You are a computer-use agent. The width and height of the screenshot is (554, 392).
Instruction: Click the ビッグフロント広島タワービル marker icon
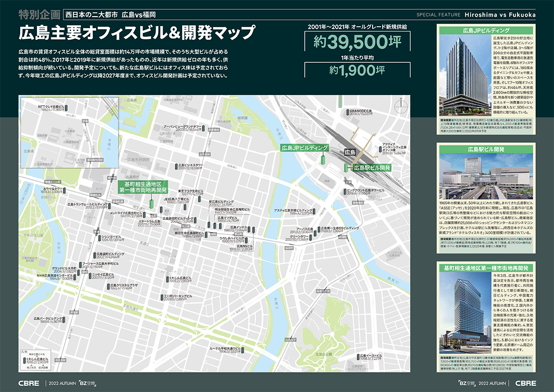pos(344,192)
